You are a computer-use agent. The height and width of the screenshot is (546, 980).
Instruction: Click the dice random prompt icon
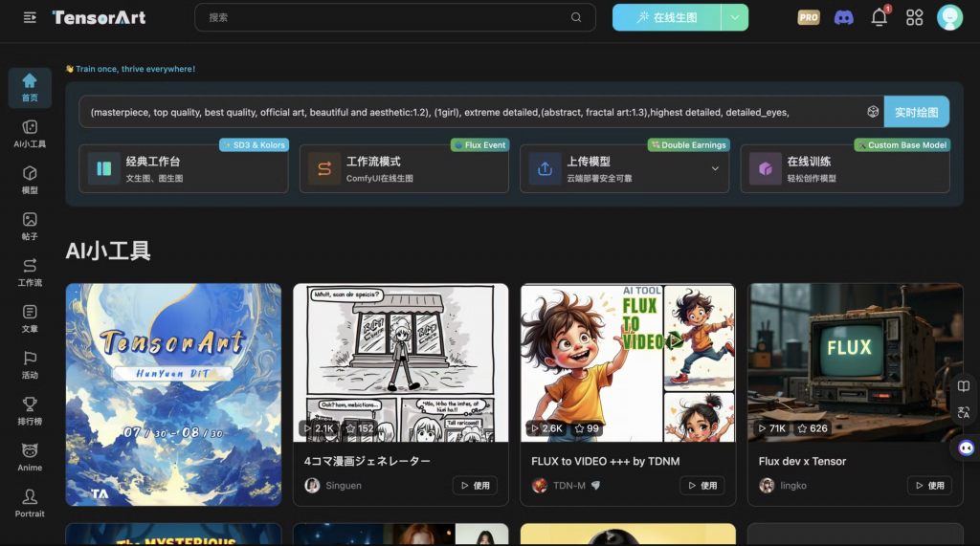tap(873, 112)
